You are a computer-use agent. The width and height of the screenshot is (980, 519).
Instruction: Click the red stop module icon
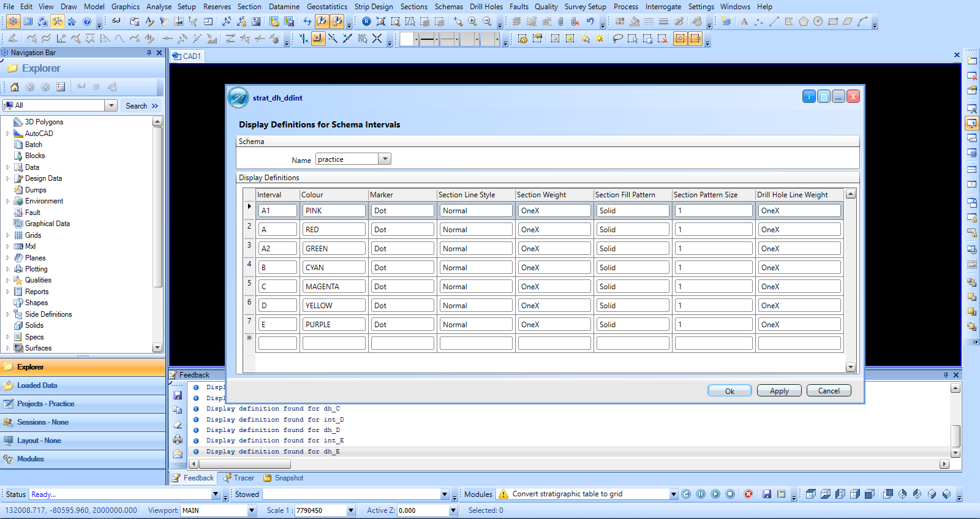[x=748, y=494]
